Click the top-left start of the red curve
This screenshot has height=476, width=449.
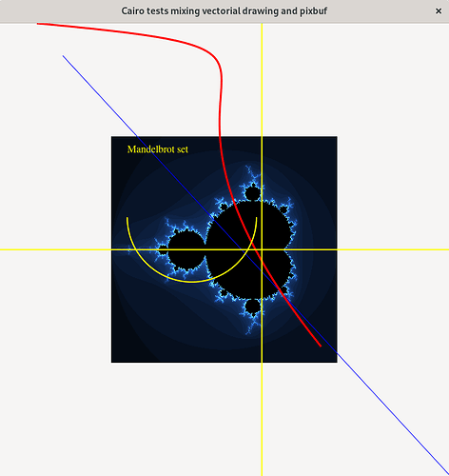point(38,24)
